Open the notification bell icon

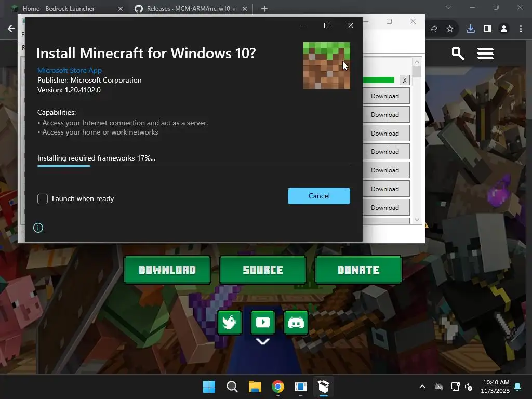(x=518, y=387)
